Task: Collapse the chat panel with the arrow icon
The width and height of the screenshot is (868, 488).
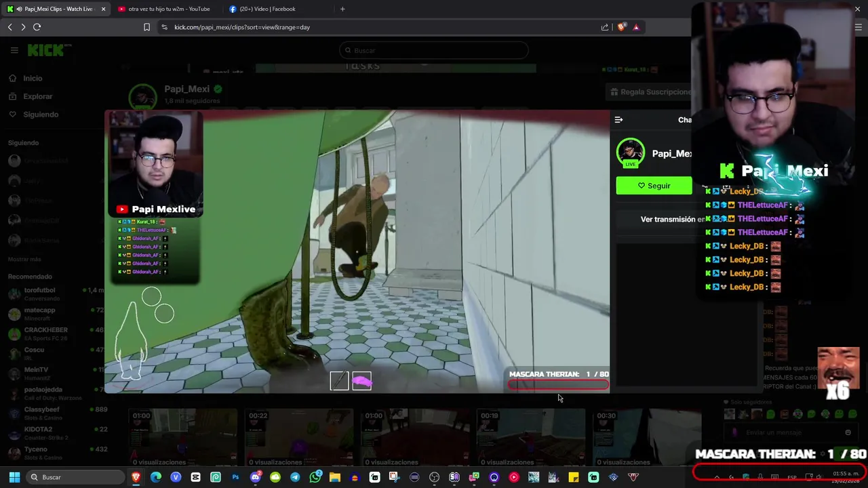Action: pyautogui.click(x=618, y=120)
